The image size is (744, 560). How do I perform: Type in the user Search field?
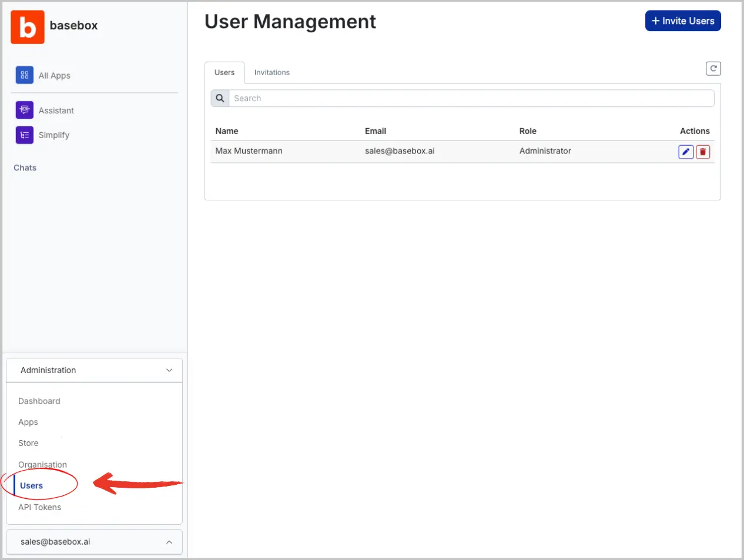[470, 98]
